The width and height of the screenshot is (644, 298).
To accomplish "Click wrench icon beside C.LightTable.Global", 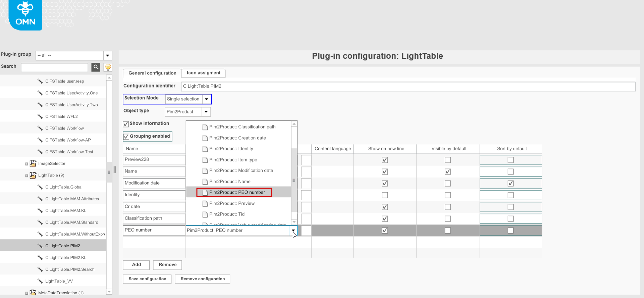I will (x=40, y=187).
